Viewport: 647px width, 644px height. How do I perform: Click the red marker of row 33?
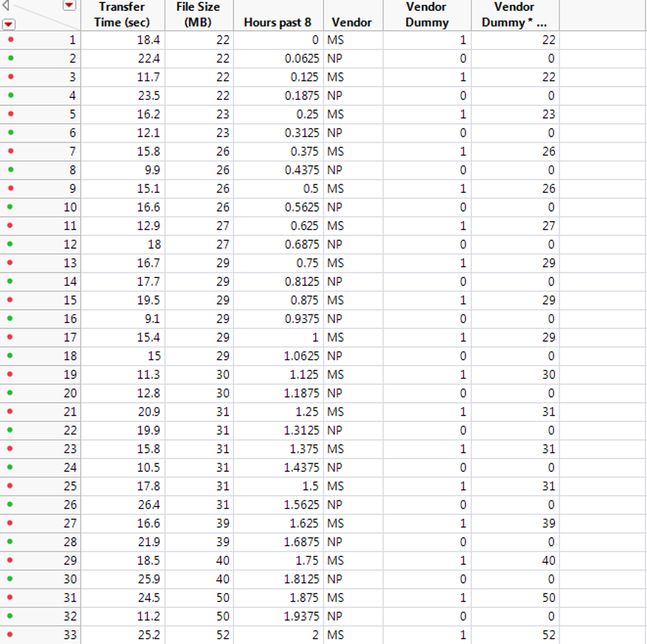10,634
